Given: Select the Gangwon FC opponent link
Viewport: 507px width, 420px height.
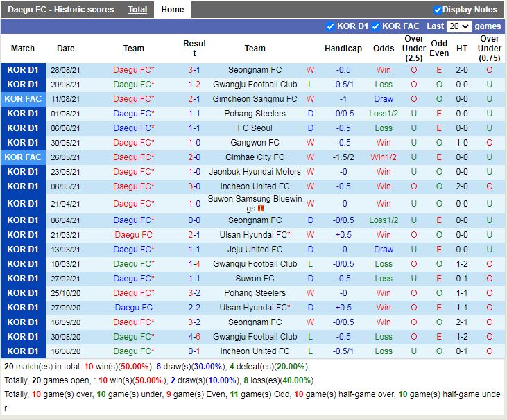Looking at the screenshot, I should [255, 143].
